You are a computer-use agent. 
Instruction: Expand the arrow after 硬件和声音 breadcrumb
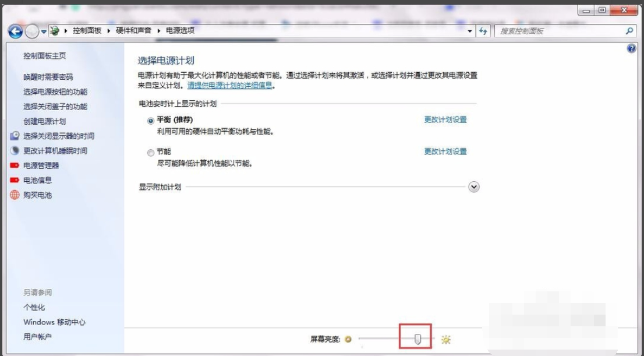tap(158, 31)
